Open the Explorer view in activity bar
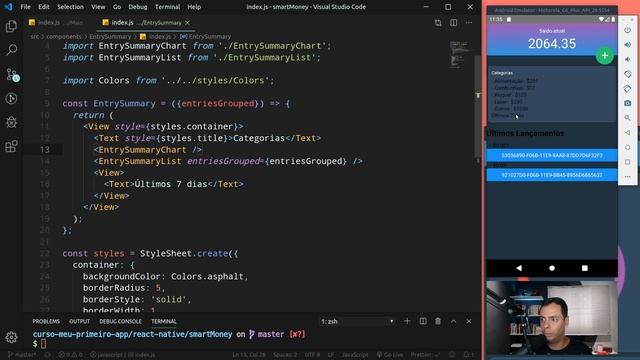 pos(11,27)
